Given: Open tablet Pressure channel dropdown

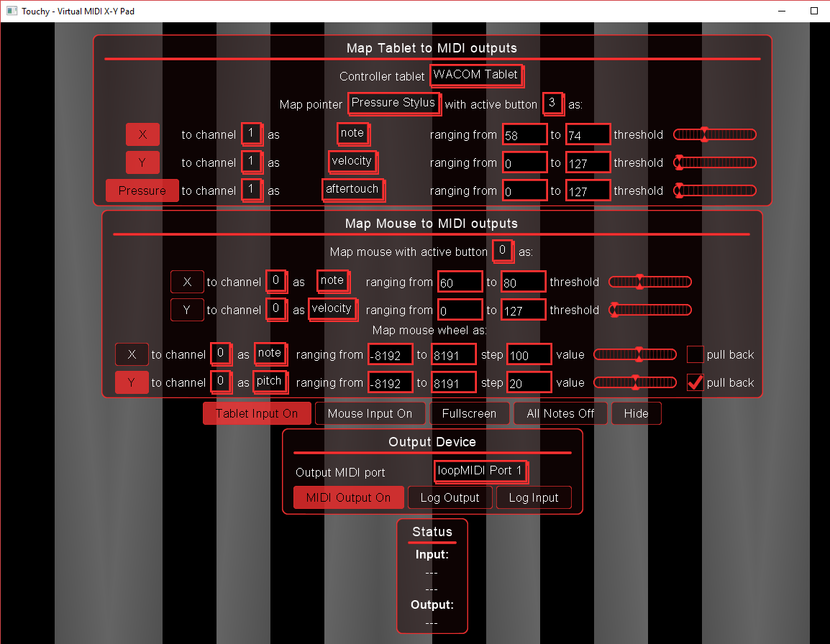Looking at the screenshot, I should click(x=252, y=190).
